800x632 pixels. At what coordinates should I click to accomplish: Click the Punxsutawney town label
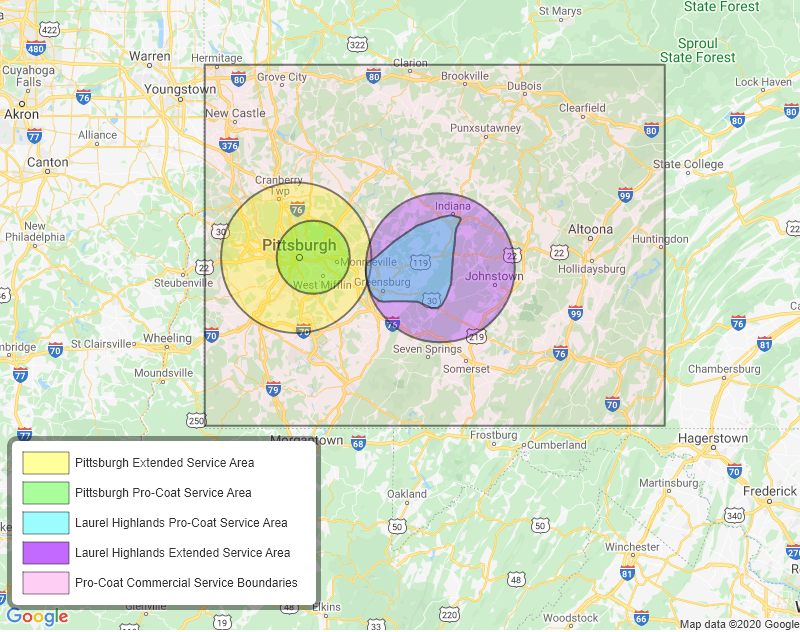point(485,128)
